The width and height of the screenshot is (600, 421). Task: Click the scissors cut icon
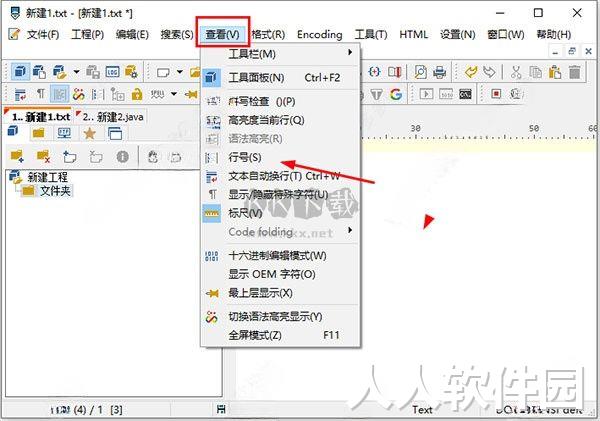click(516, 72)
